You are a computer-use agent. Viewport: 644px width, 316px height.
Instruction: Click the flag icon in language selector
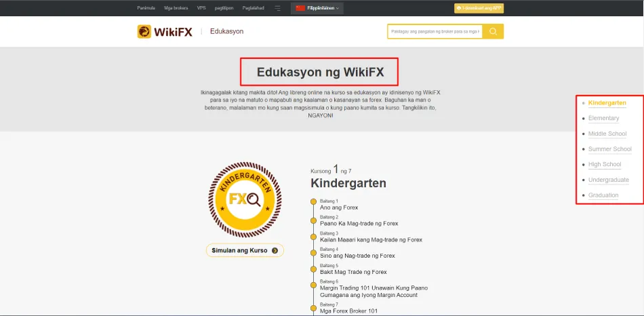[300, 8]
